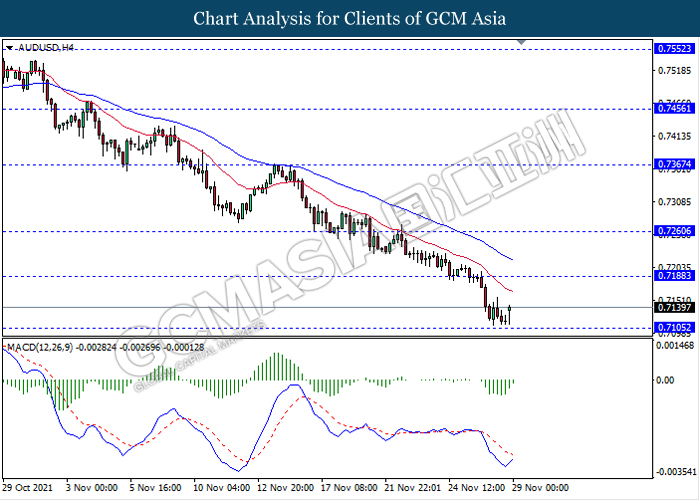Viewport: 700px width, 500px height.
Task: Click the 5 Nov 16:00 time label
Action: click(155, 487)
